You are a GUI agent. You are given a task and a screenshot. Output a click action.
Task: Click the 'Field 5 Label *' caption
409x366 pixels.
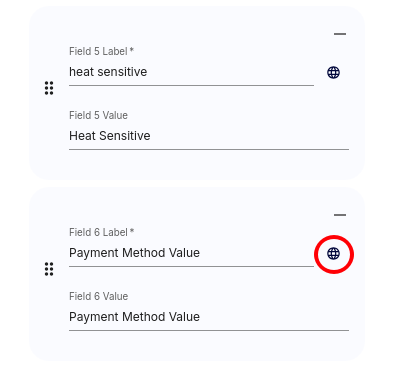coord(101,51)
